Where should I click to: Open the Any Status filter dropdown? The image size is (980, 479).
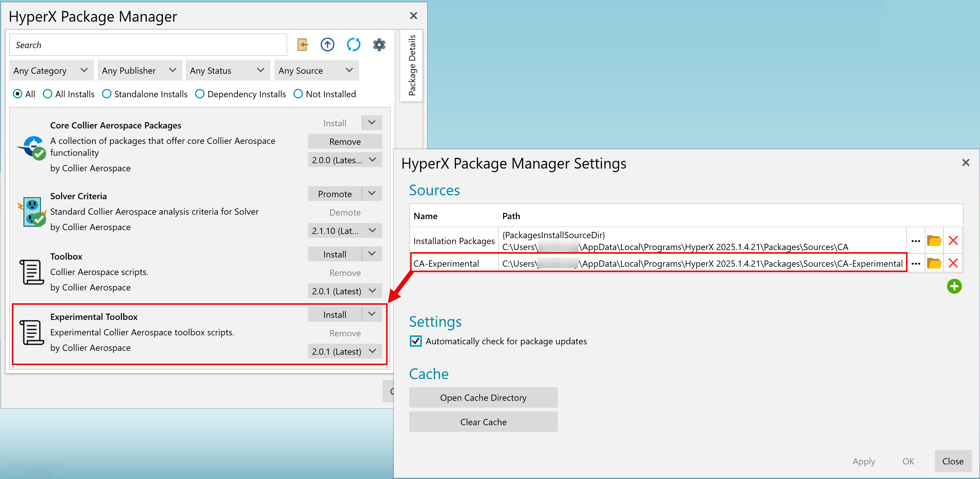point(228,70)
